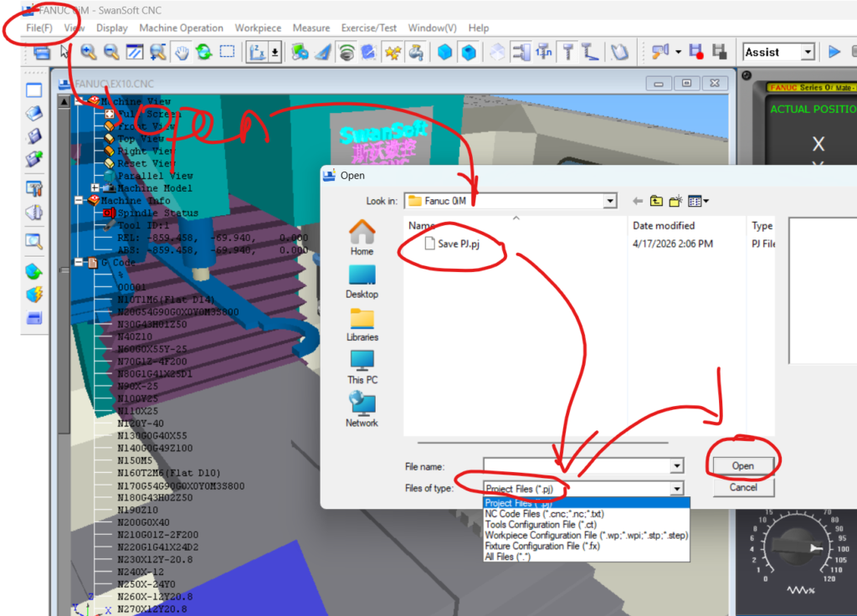The width and height of the screenshot is (857, 616).
Task: Select the pan hand tool in toolbar
Action: pyautogui.click(x=181, y=52)
